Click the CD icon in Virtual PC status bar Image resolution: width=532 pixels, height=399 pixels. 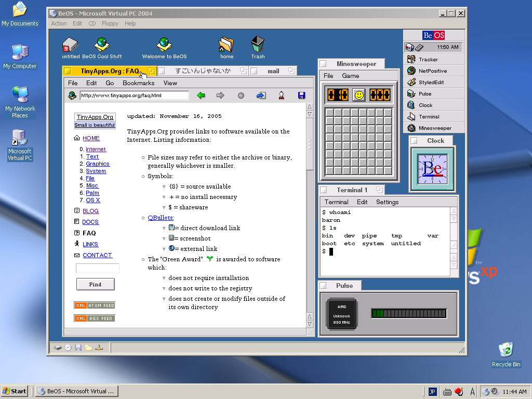[68, 348]
